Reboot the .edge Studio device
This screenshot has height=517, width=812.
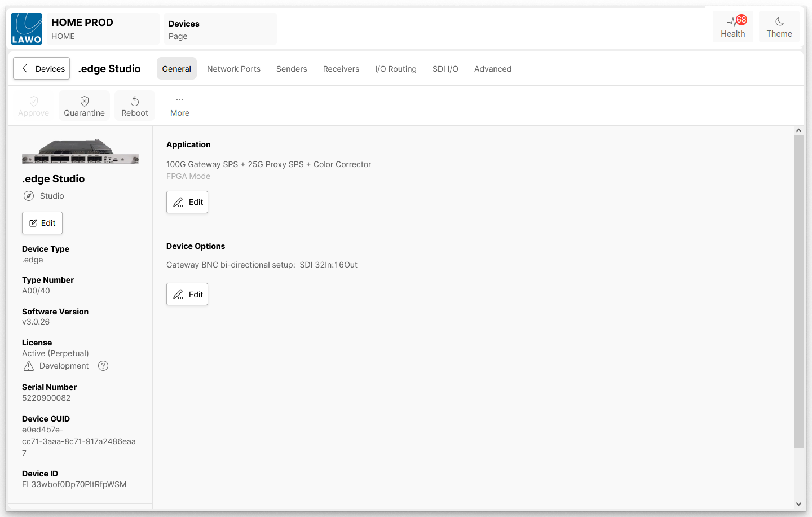pos(135,106)
